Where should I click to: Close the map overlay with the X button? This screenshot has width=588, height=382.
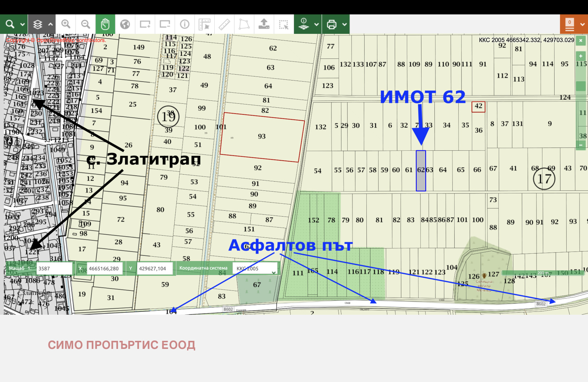[581, 40]
